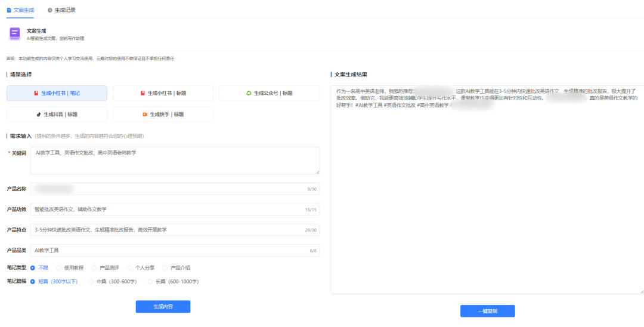This screenshot has height=327, width=644.
Task: Choose 产品测评 note type radio
Action: click(x=94, y=268)
